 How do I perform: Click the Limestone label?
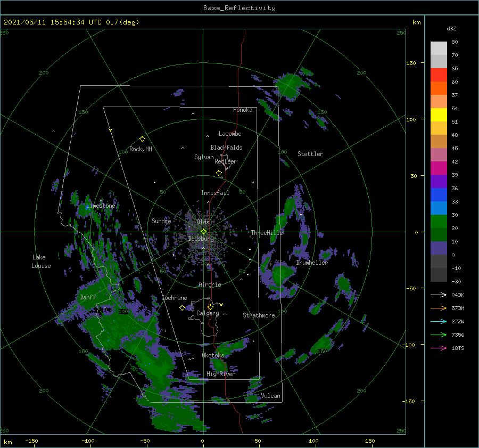[101, 206]
